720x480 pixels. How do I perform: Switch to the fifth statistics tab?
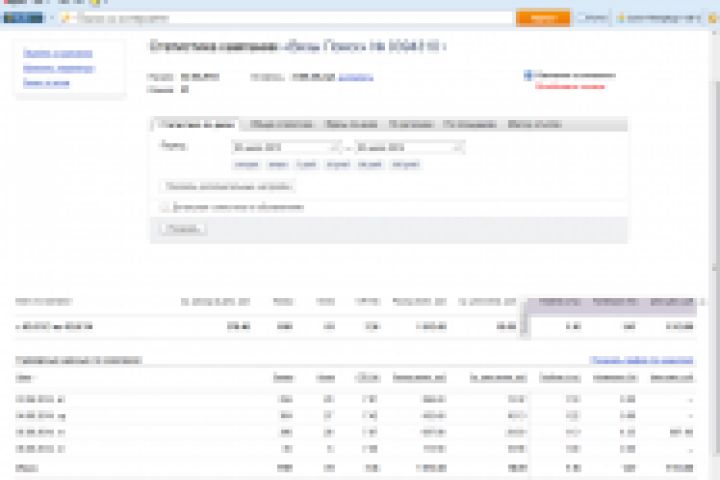(x=470, y=124)
